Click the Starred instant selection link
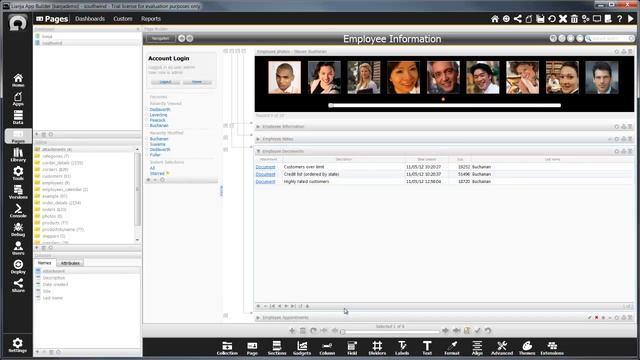The image size is (640, 360). click(157, 173)
